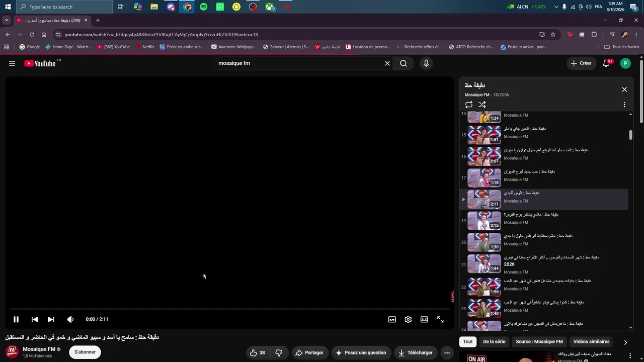644x362 pixels.
Task: Like the video
Action: pyautogui.click(x=258, y=353)
